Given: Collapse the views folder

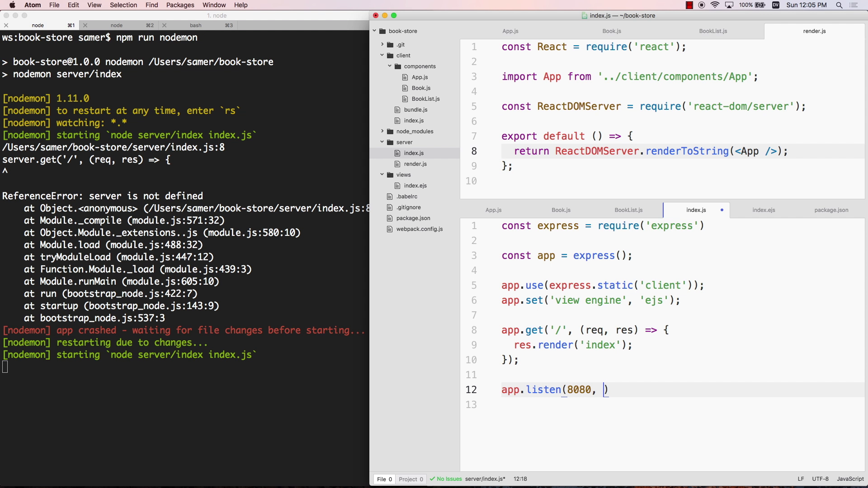Looking at the screenshot, I should point(382,174).
